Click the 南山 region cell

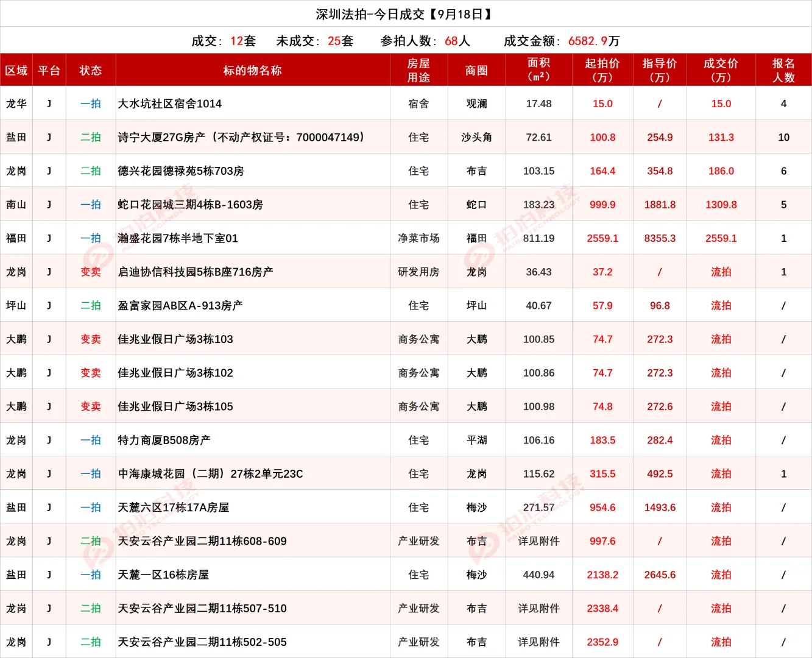click(x=16, y=205)
